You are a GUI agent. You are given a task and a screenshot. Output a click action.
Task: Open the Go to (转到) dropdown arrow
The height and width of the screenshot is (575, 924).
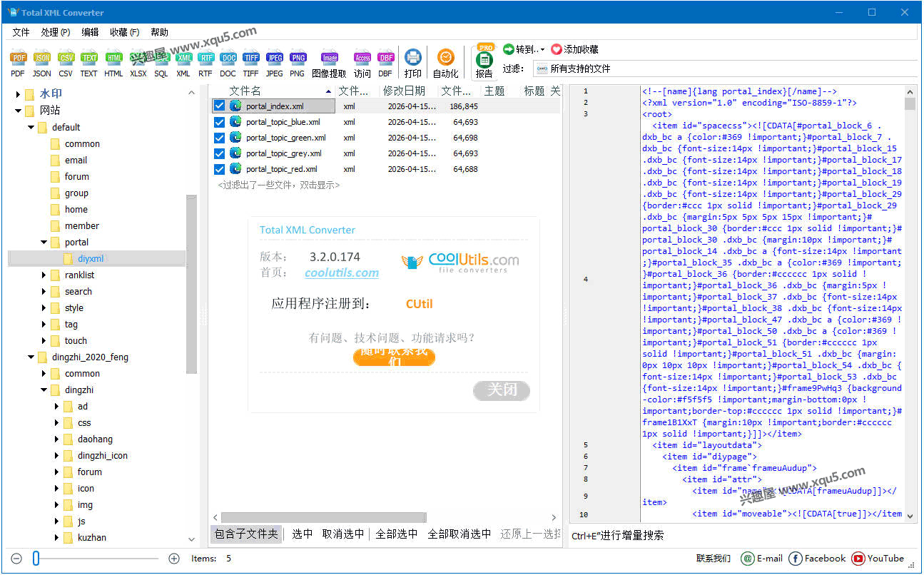(x=542, y=50)
